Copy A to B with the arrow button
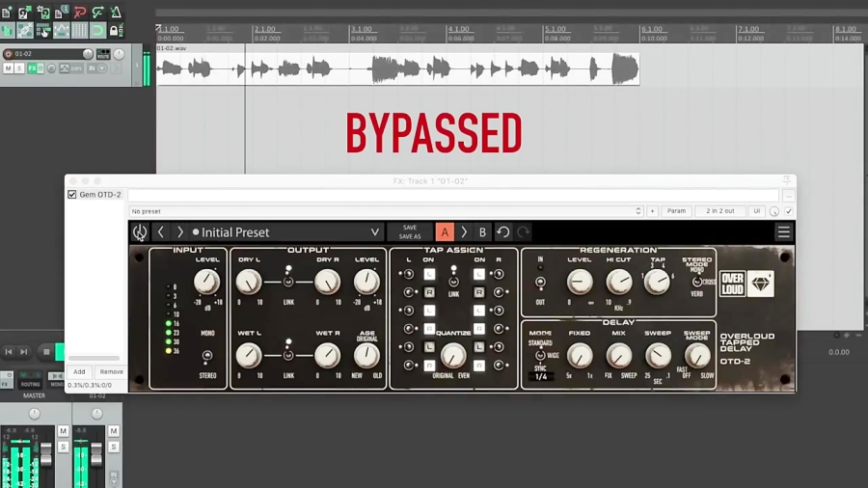 pyautogui.click(x=464, y=232)
